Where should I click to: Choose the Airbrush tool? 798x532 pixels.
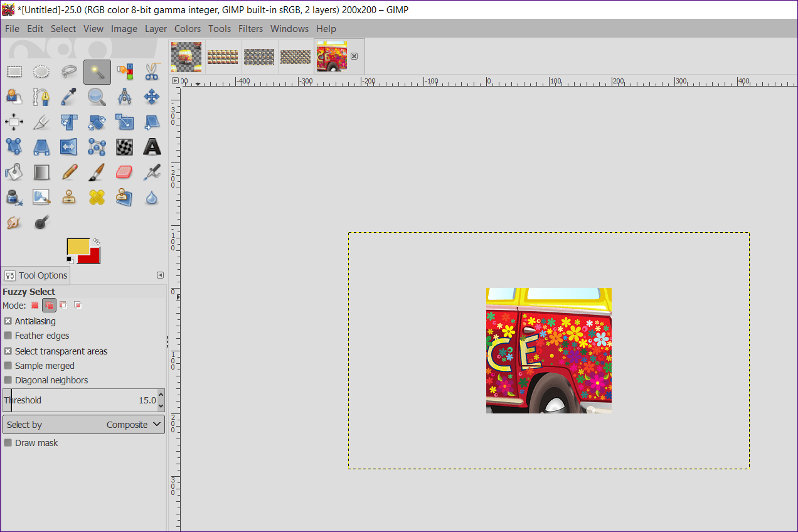click(152, 172)
